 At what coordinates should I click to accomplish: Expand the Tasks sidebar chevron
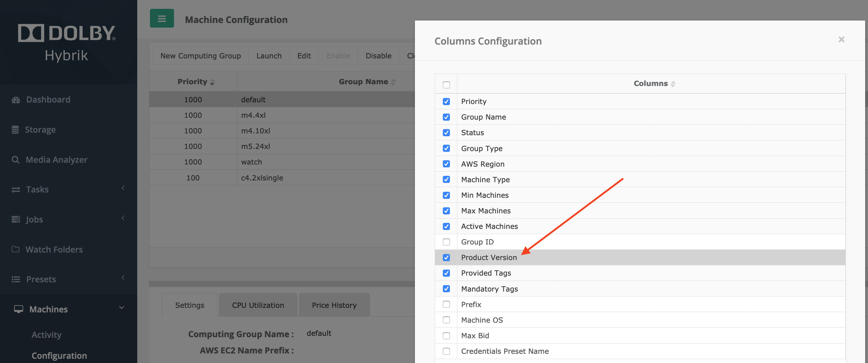point(123,188)
